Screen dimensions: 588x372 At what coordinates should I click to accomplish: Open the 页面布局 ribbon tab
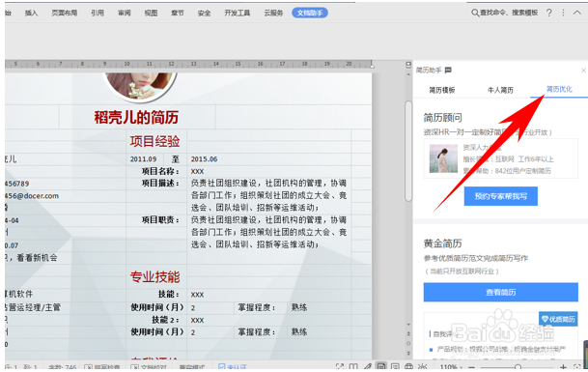(64, 14)
